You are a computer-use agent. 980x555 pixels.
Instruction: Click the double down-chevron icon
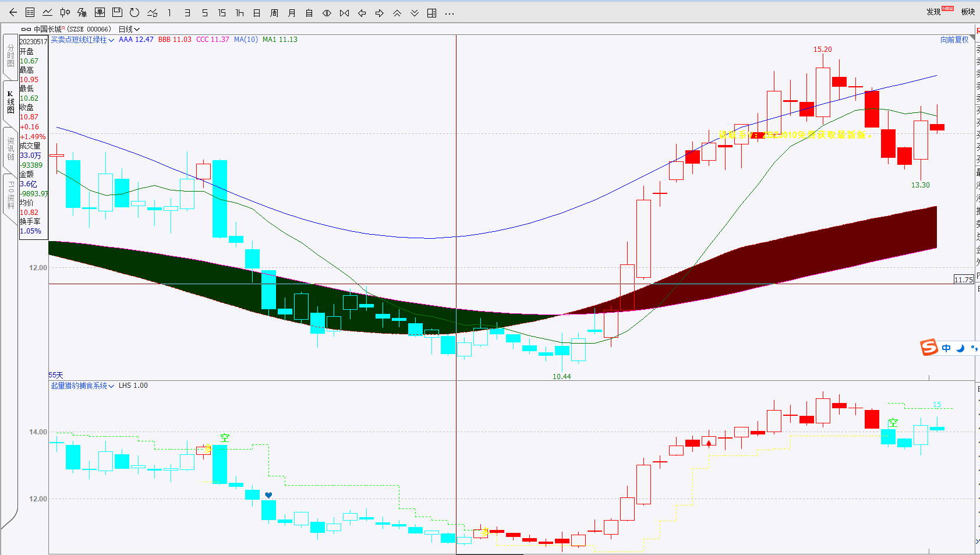[x=414, y=12]
